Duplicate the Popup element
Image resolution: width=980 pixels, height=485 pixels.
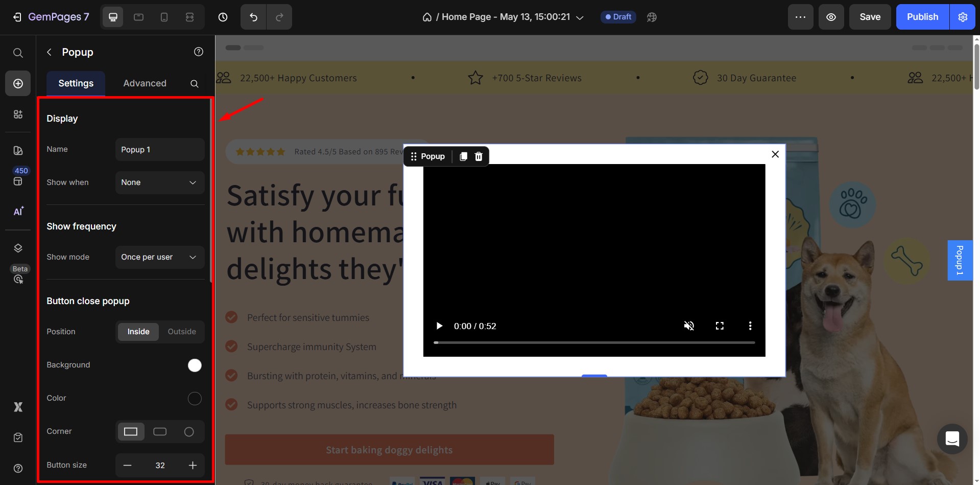pos(463,156)
